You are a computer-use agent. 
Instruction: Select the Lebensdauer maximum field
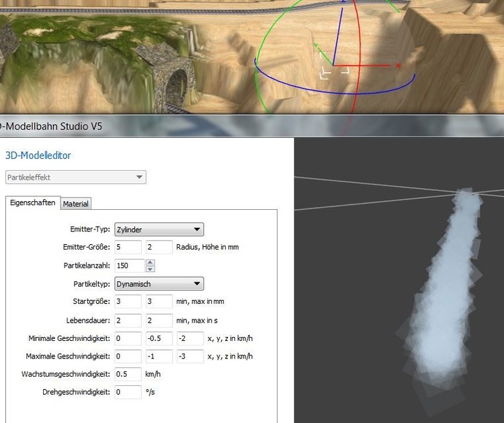pos(159,320)
